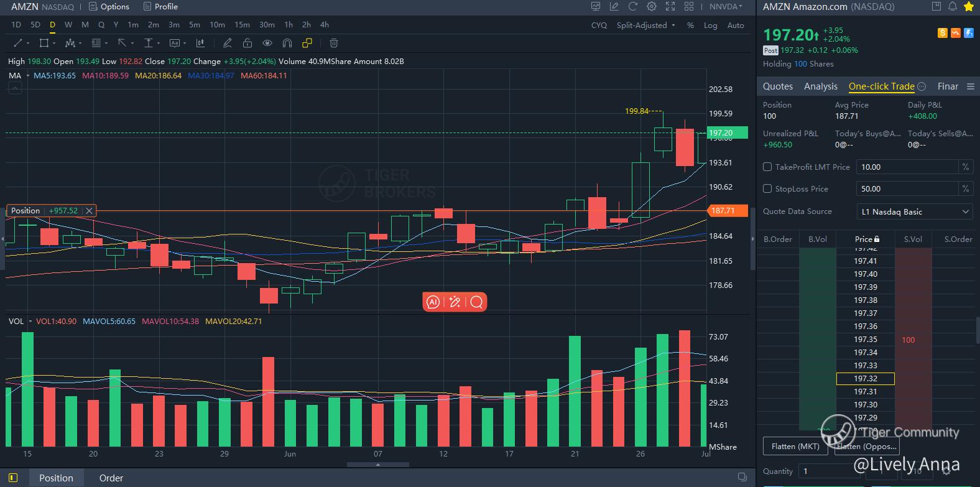Click the 197.32 price row in ladder
Viewport: 980px width, 487px height.
point(866,379)
